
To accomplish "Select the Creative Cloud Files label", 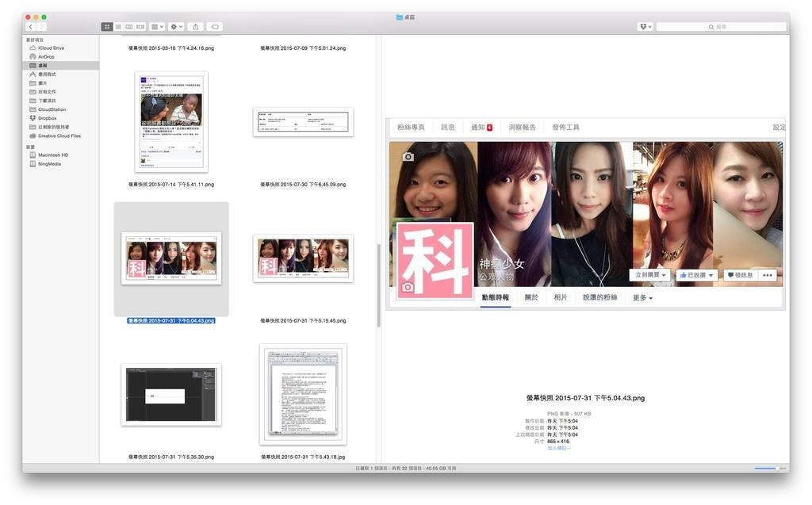I will 59,136.
